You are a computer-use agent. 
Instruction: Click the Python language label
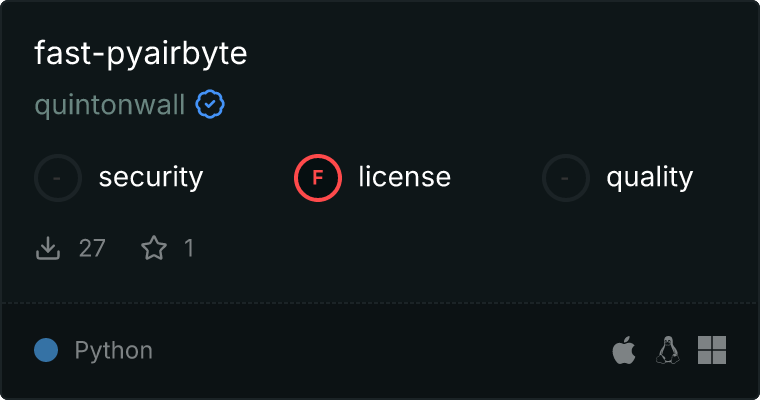114,350
